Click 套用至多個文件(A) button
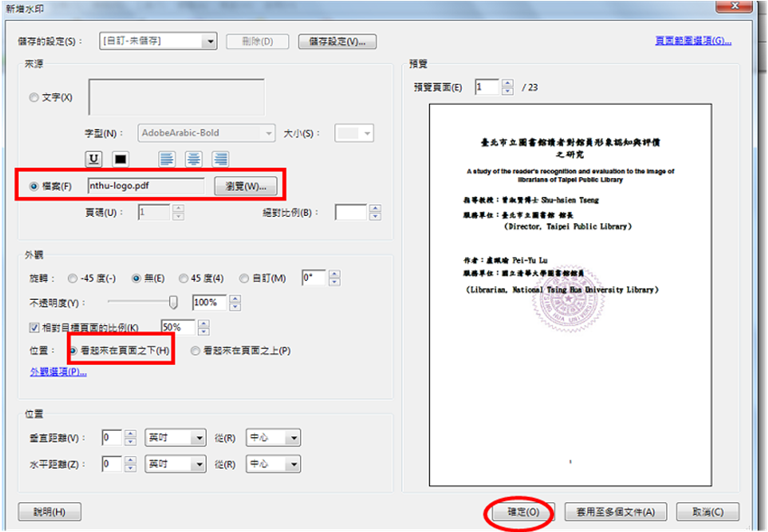This screenshot has width=768, height=532. [615, 512]
